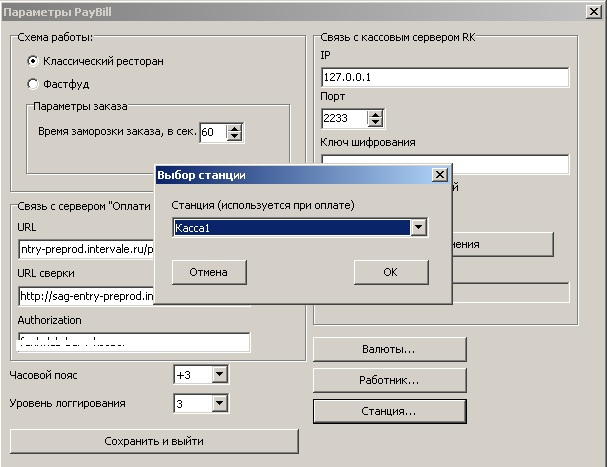
Task: Decrease order freeze time with down arrow
Action: 235,136
